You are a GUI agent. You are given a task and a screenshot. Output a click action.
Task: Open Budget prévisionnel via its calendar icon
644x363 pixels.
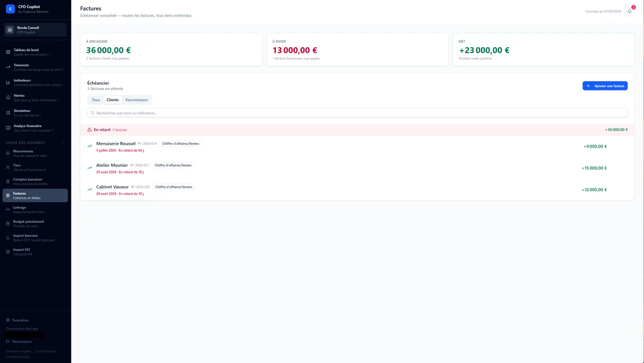(8, 224)
